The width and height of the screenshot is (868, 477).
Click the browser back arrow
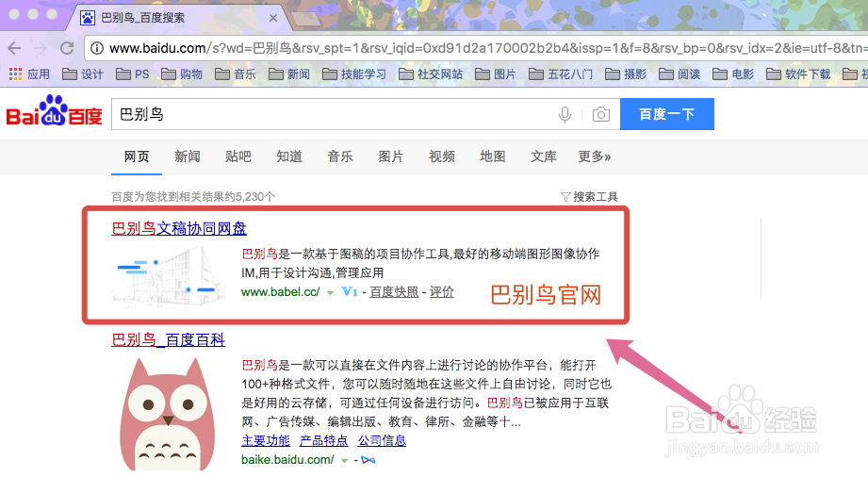(x=14, y=48)
